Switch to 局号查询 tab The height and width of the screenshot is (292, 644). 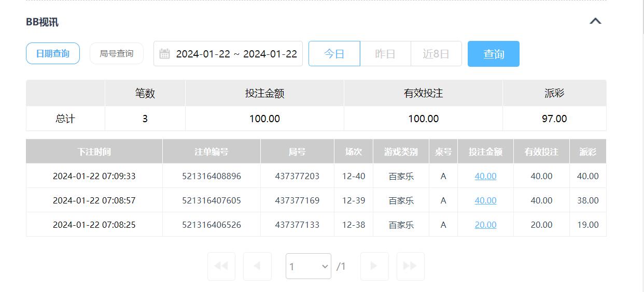117,53
